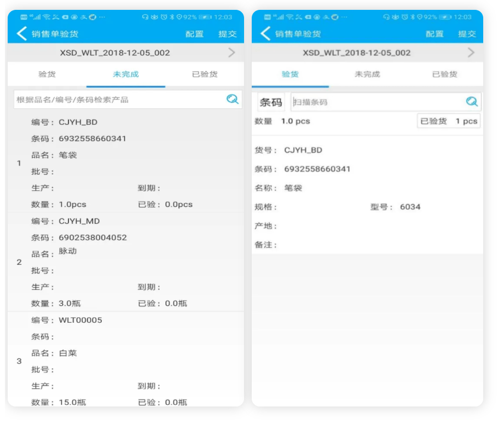Screen dimensions: 504x424
Task: Tap 提交 on right screen
Action: coord(467,34)
